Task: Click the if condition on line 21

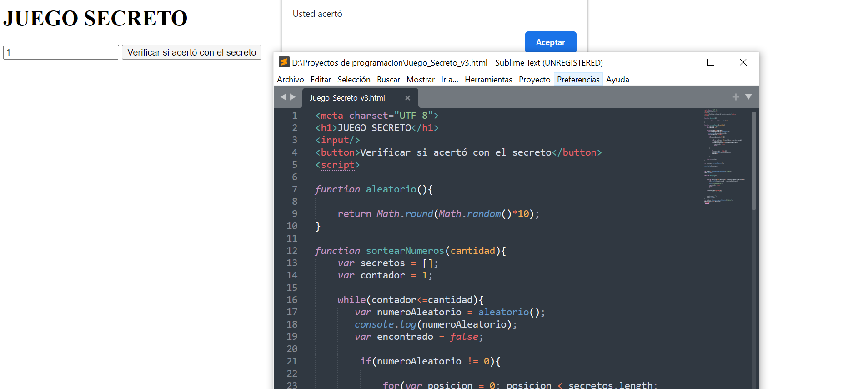Action: 430,361
